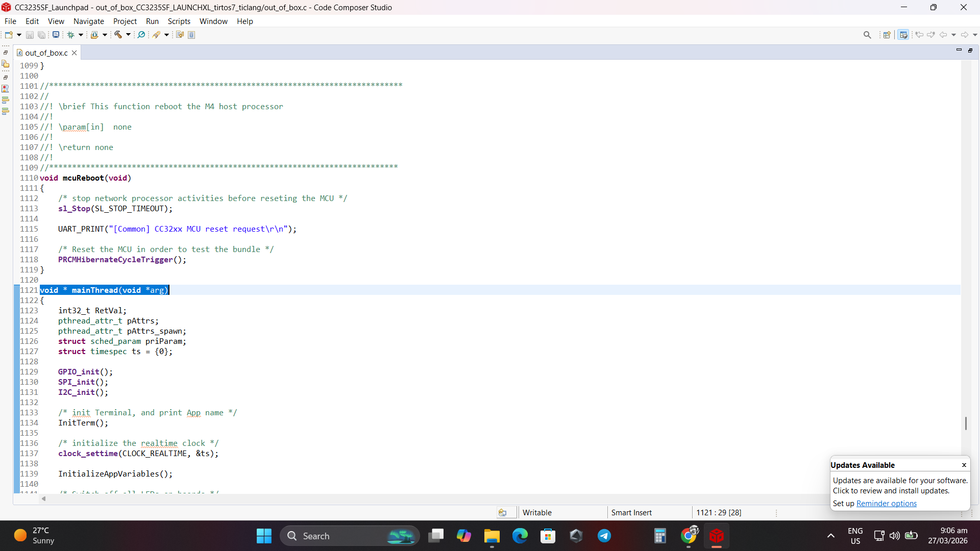Click the vertical scrollbar thumb in editor
Screen dimensions: 980x551
[966, 423]
